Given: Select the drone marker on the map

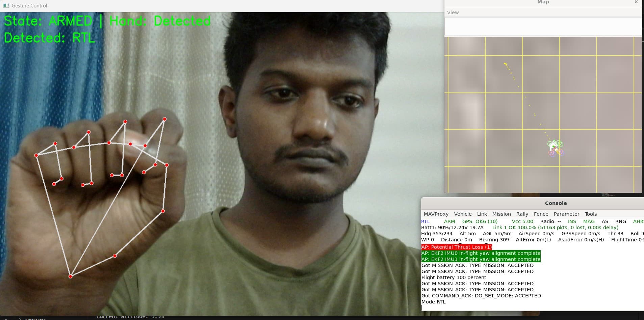Looking at the screenshot, I should 555,146.
